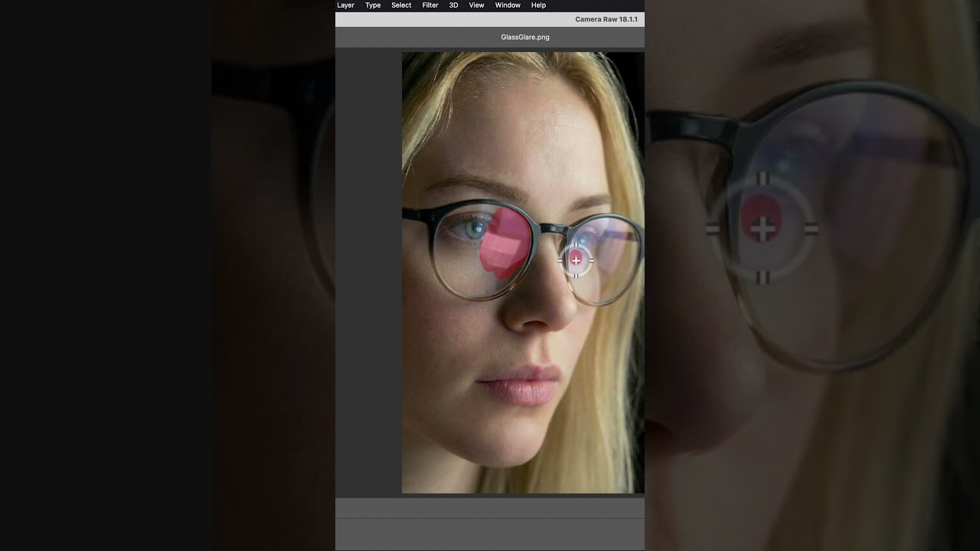
Task: Click the Camera Raw 18.1.1 title text
Action: click(x=606, y=19)
